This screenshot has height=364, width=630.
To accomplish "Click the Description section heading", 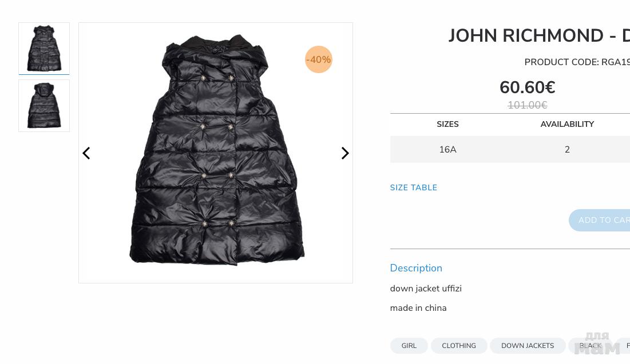I will pos(416,267).
